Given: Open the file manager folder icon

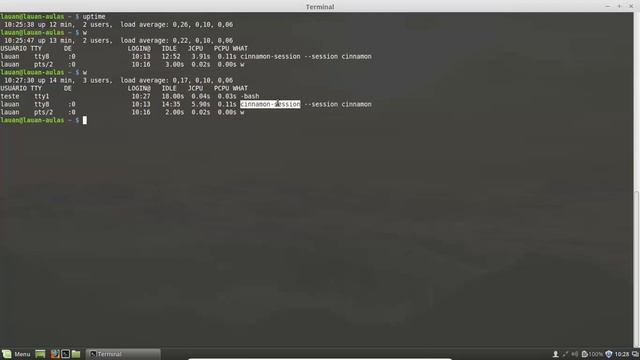Looking at the screenshot, I should pos(76,354).
